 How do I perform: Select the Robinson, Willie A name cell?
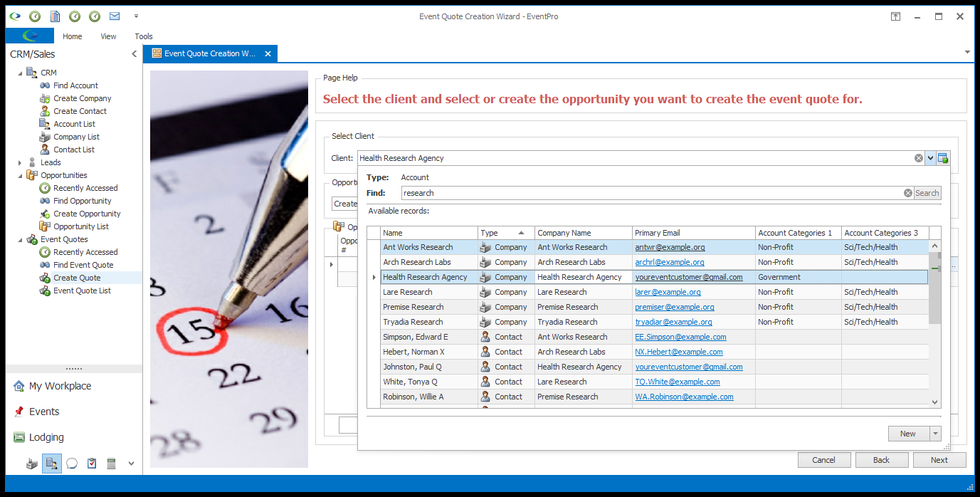point(429,397)
